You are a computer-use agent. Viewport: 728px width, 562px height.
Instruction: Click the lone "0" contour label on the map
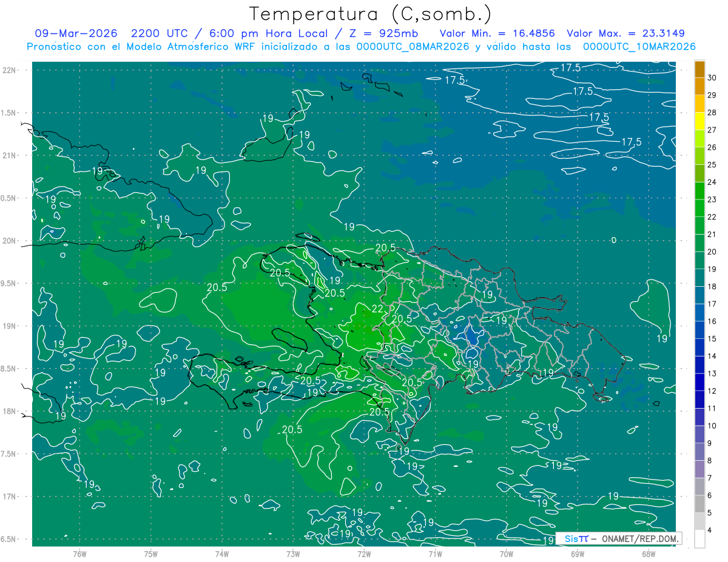[x=613, y=240]
